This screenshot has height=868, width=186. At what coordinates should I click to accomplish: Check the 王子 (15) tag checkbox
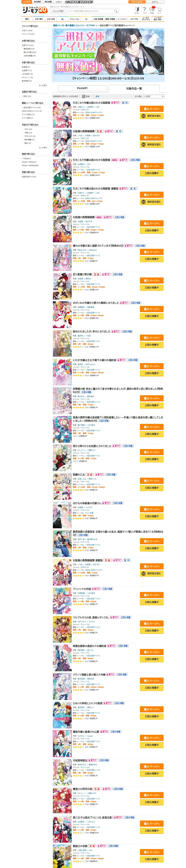tap(23, 129)
